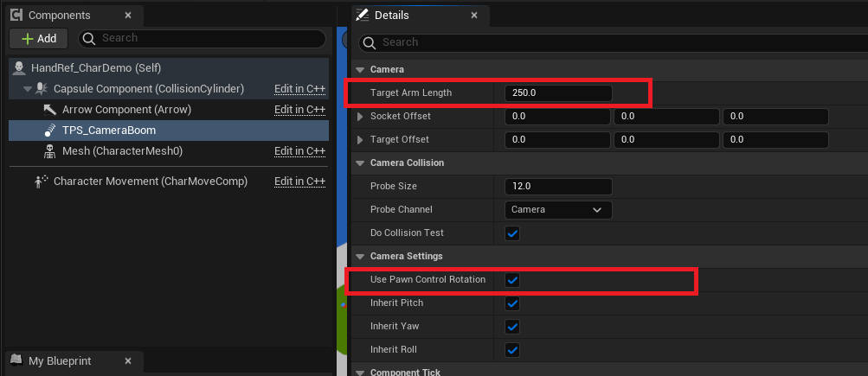Click the Capsule Component collision icon
Viewport: 868px width, 376px height.
point(41,89)
